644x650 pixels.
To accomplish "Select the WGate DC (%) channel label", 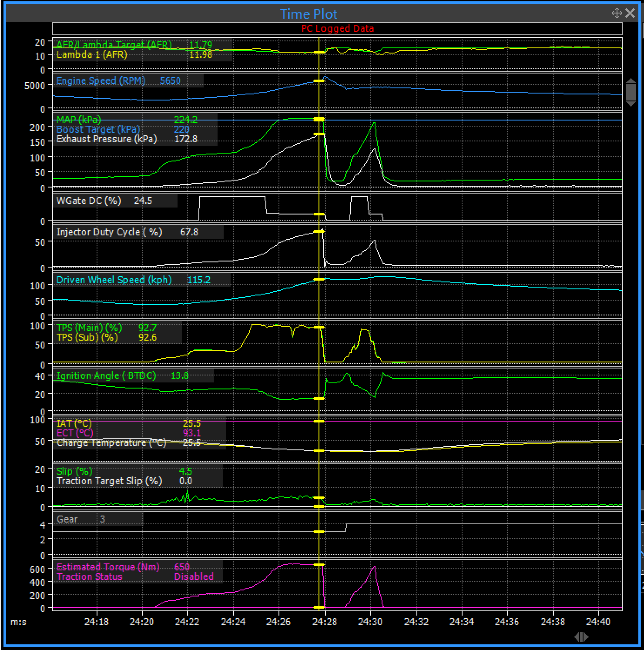I will coord(89,201).
